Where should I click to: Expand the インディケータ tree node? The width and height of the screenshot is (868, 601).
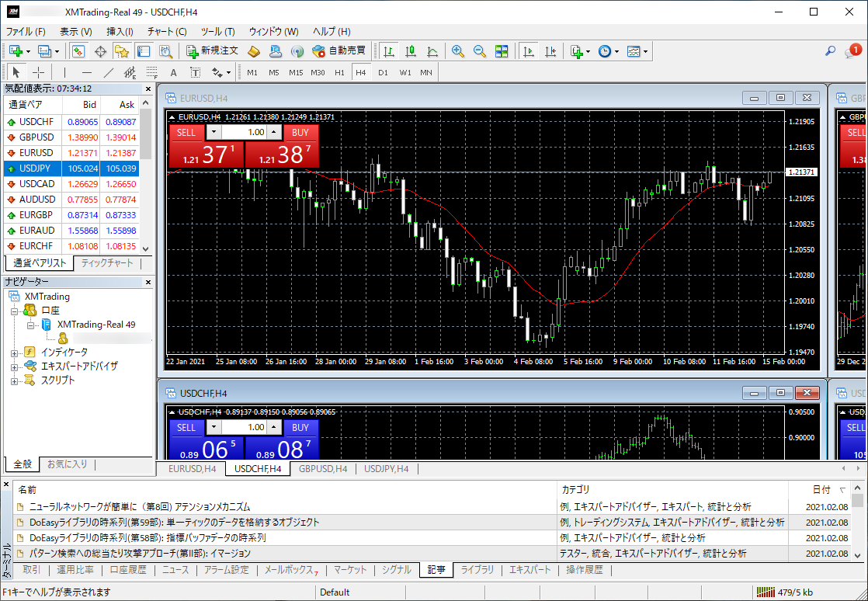point(15,353)
